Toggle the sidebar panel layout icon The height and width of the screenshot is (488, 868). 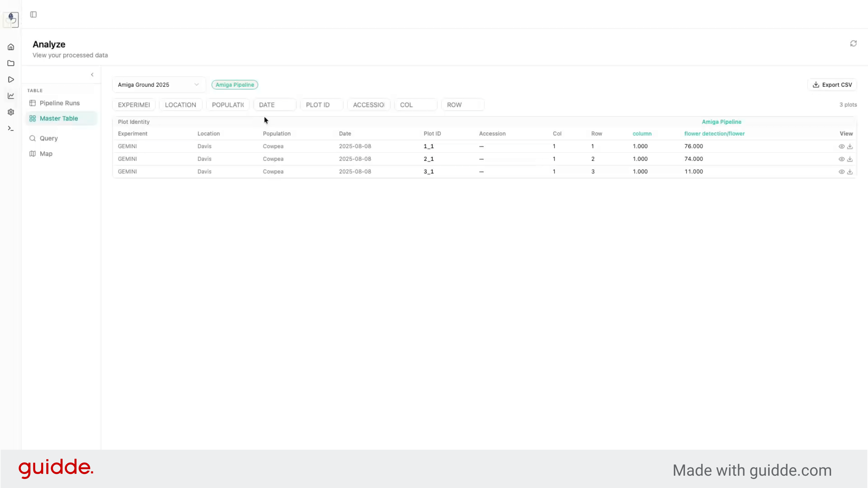[x=33, y=14]
